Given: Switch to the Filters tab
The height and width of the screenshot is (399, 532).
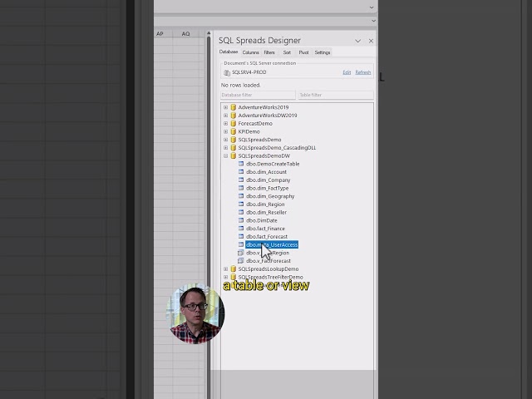Looking at the screenshot, I should pyautogui.click(x=269, y=52).
